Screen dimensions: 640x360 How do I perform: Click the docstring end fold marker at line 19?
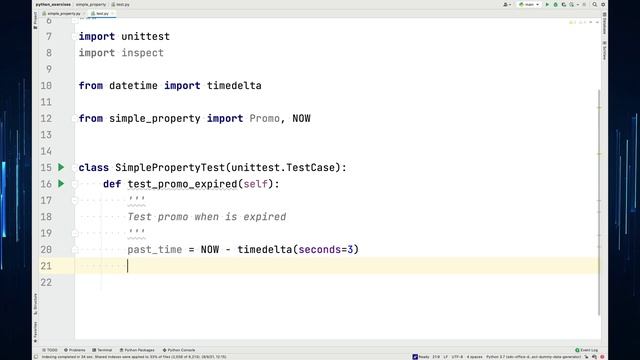pos(75,233)
